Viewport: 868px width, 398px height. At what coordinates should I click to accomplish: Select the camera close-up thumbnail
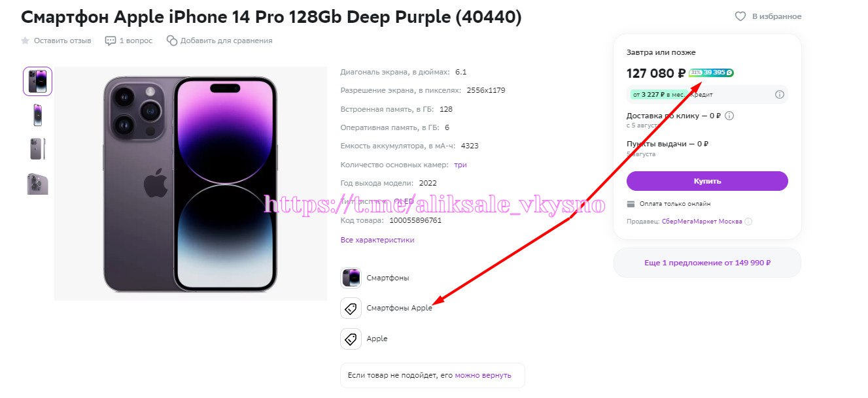pos(37,184)
